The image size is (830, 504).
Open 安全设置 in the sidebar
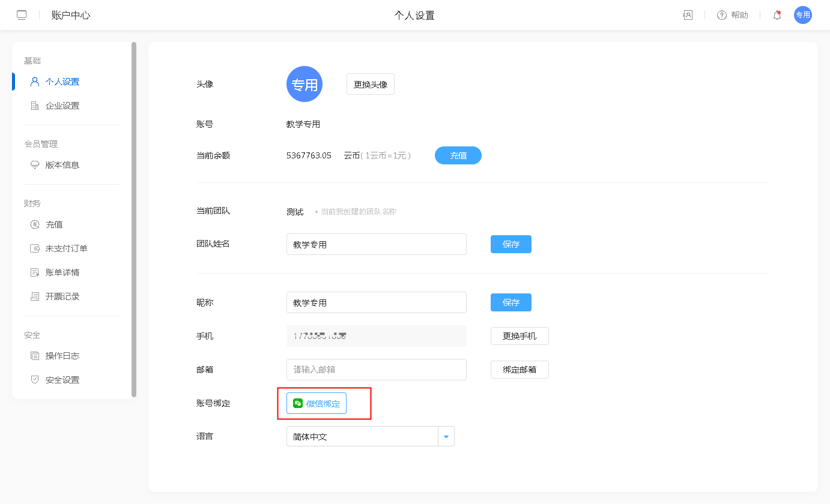62,380
